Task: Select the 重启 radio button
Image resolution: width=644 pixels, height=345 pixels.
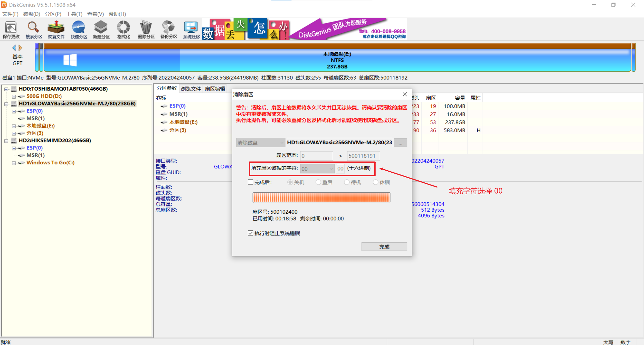Action: pos(318,182)
